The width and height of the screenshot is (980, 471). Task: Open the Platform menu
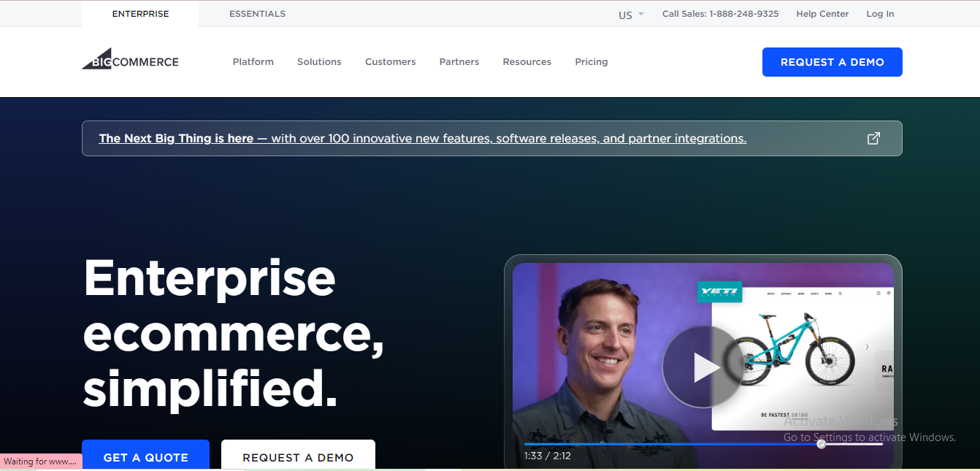click(x=253, y=62)
